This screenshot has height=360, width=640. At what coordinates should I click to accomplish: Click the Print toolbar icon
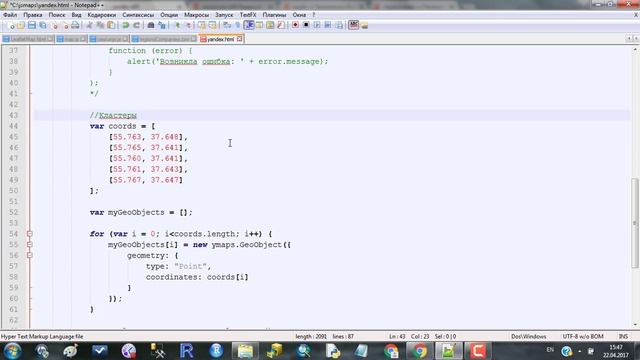[75, 25]
